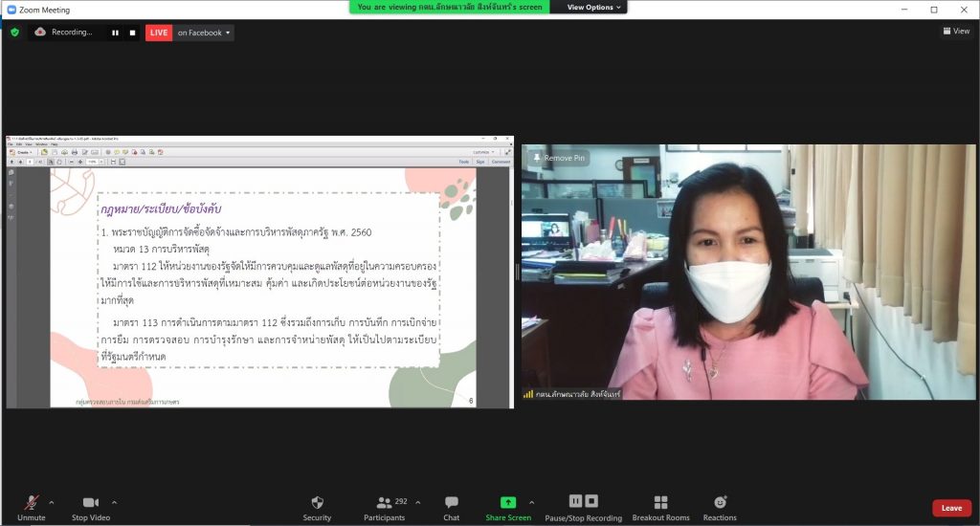This screenshot has height=526, width=980.
Task: Expand the audio options arrow beside Unmute
Action: (52, 501)
